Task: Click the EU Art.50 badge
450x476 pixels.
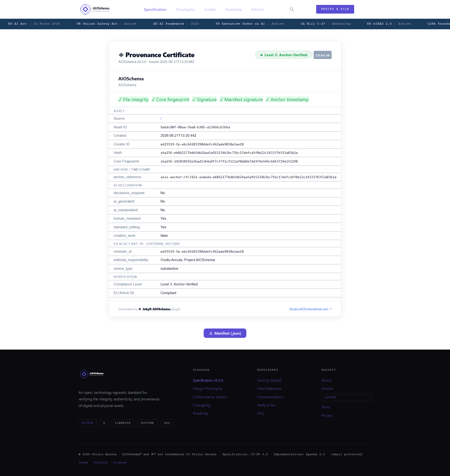Action: pos(322,55)
